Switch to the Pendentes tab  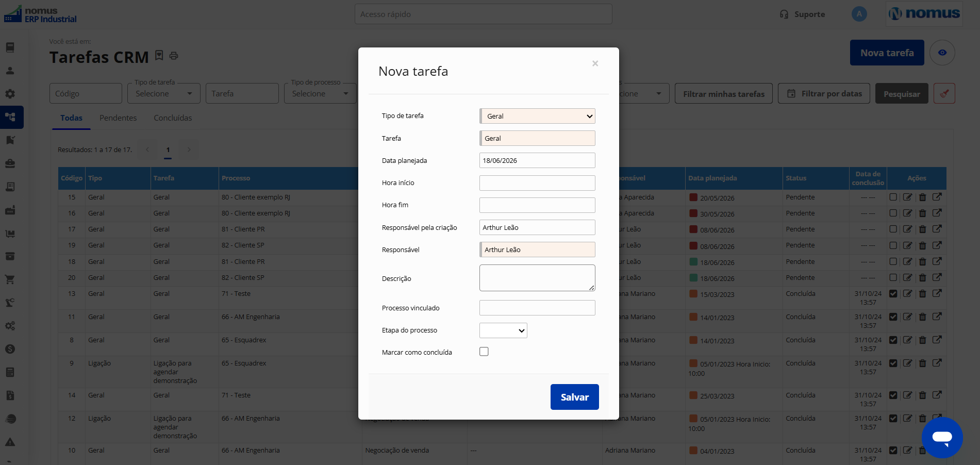click(x=118, y=118)
